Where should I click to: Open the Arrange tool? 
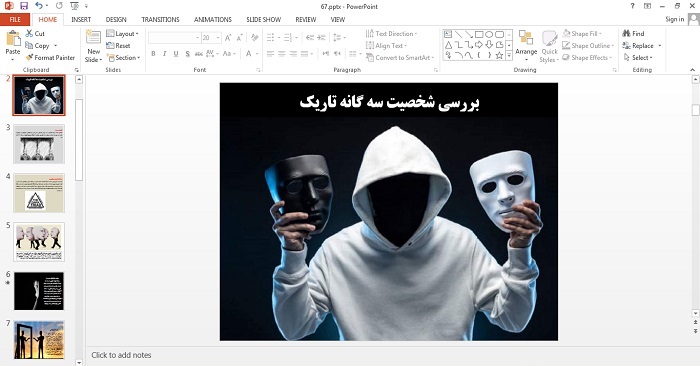point(526,46)
